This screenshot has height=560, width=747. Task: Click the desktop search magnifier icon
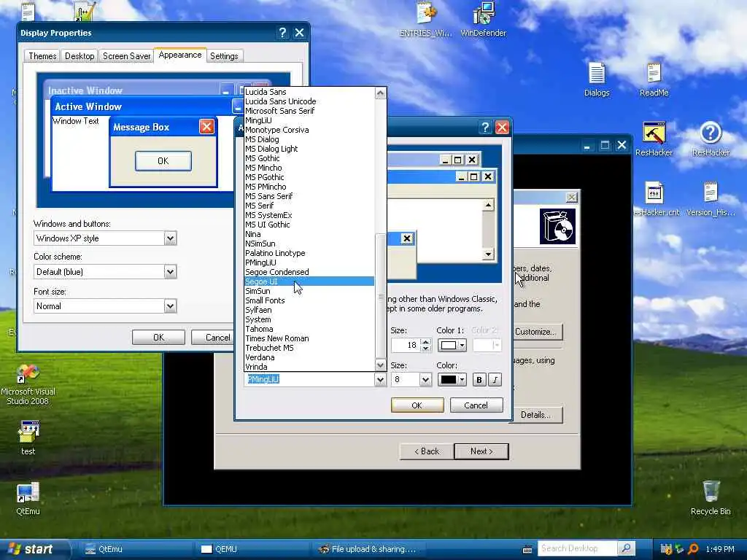[627, 548]
